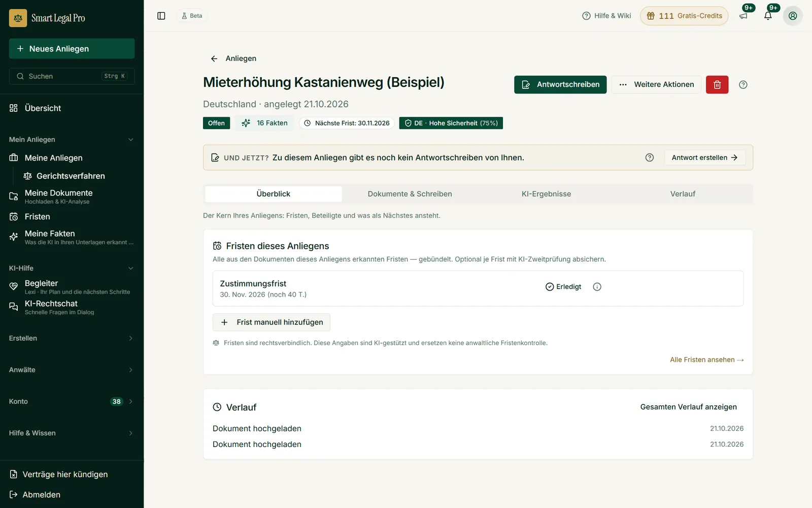Viewport: 812px width, 508px height.
Task: Select the Überblick tab
Action: click(x=273, y=194)
